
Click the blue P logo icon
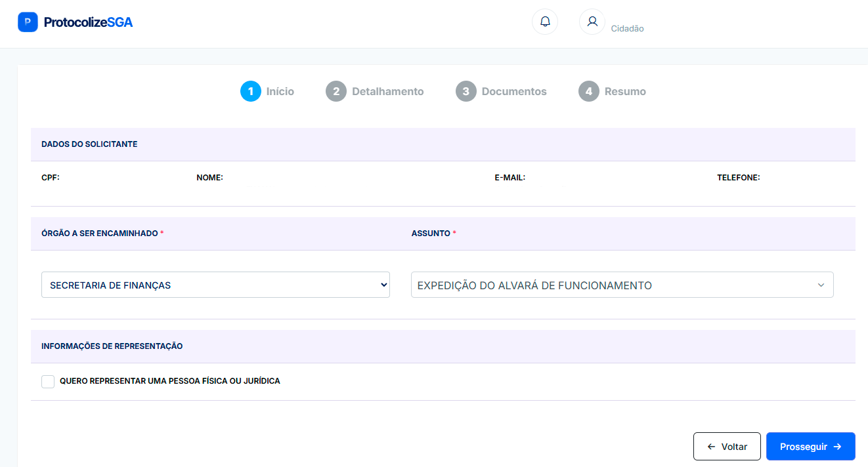tap(28, 22)
